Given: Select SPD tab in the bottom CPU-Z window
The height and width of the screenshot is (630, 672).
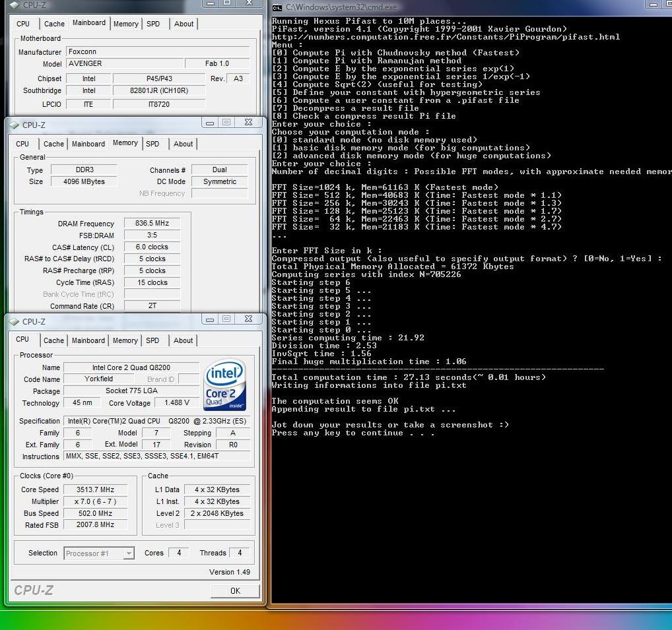Looking at the screenshot, I should click(x=152, y=340).
